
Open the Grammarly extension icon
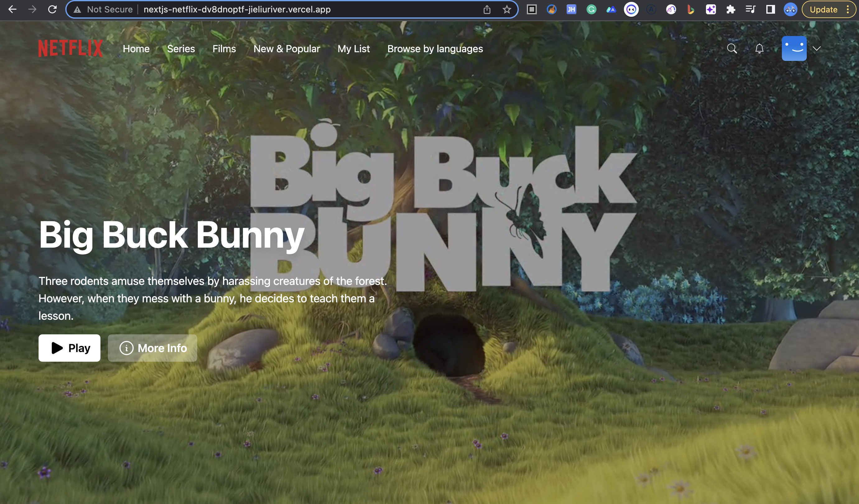[x=591, y=10]
